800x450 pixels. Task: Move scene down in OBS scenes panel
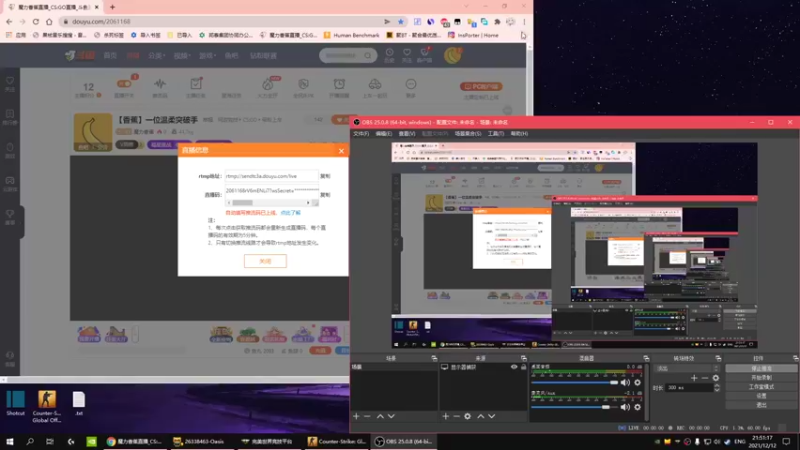coord(391,416)
